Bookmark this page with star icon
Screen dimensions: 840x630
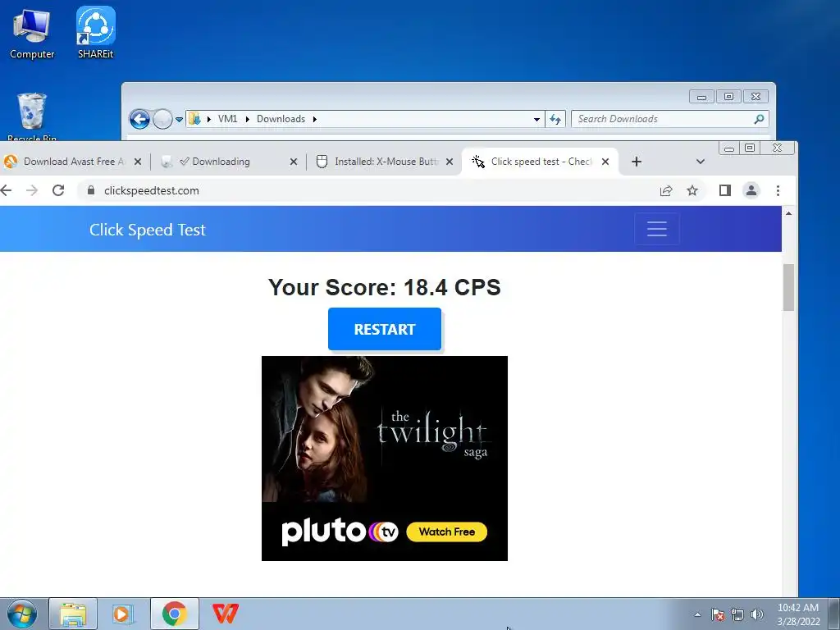692,190
